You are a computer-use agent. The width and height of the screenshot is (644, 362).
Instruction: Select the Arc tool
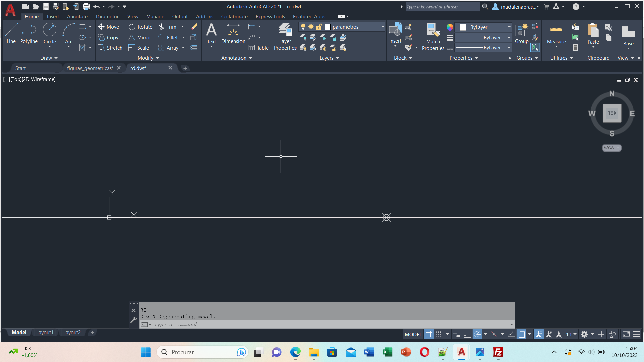coord(69,34)
